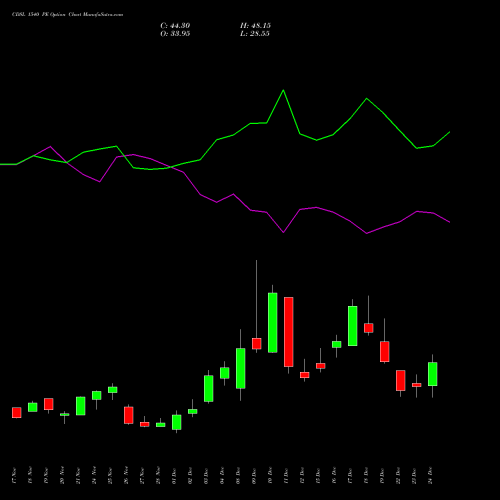Screen dimensions: 500x500
Task: Select the last green candle above 24 Dec
Action: [433, 374]
